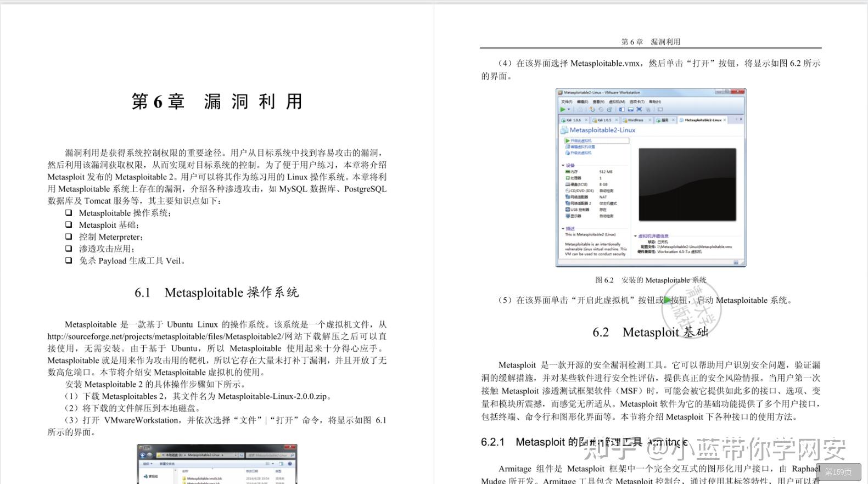The width and height of the screenshot is (868, 484).
Task: Switch to the Kali 1.0.6 tab in Figure 6.2
Action: pyautogui.click(x=574, y=120)
